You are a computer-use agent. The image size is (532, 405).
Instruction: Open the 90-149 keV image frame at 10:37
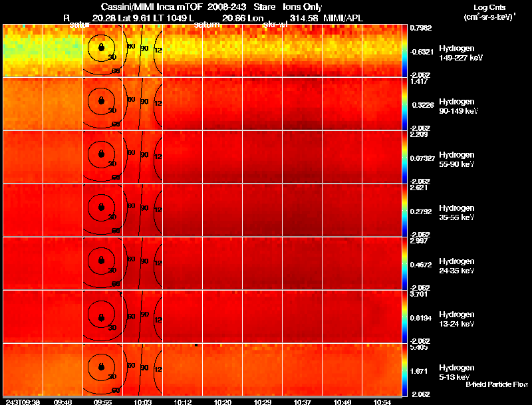pos(303,104)
